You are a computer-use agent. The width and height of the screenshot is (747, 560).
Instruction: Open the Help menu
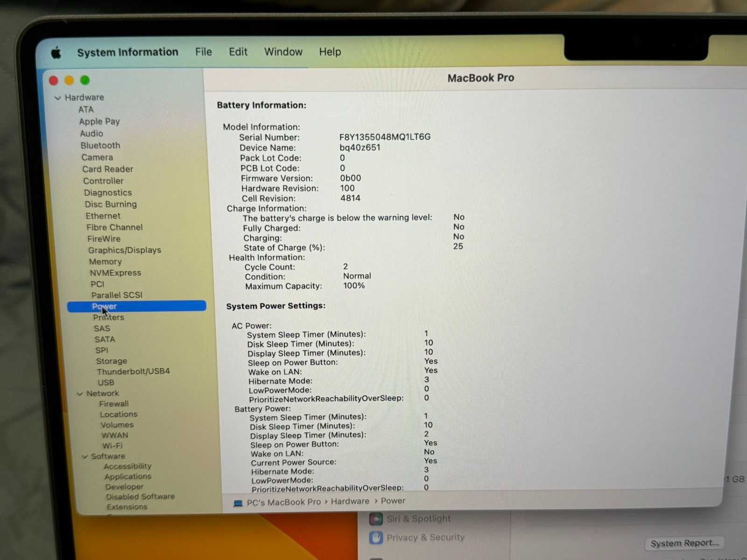click(330, 52)
